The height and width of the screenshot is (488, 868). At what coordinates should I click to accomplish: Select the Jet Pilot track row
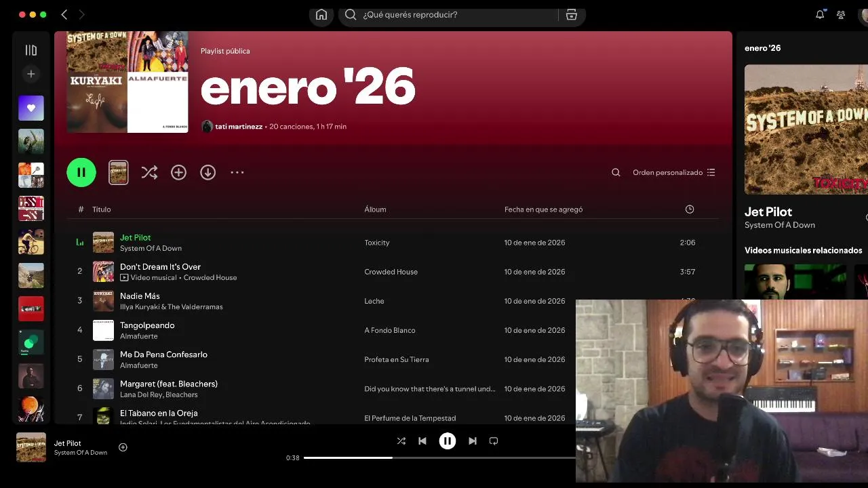pyautogui.click(x=393, y=243)
